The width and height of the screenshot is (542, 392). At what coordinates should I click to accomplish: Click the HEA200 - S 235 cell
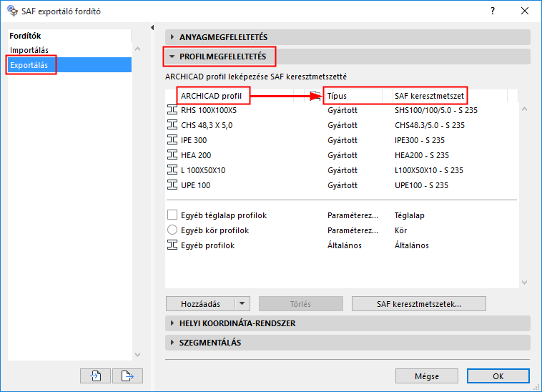422,155
